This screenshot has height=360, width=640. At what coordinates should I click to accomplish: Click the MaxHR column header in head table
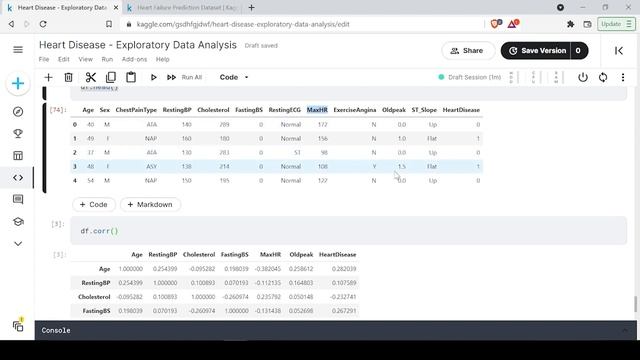317,110
